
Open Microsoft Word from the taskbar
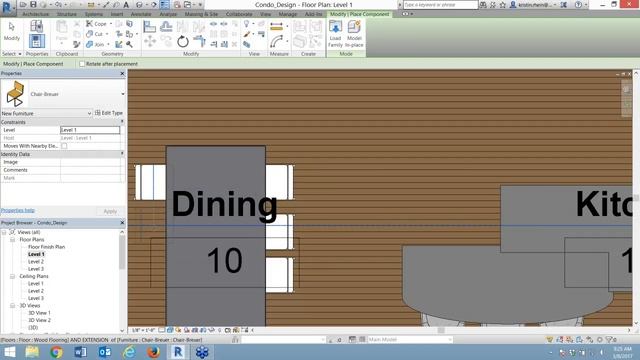tap(80, 352)
